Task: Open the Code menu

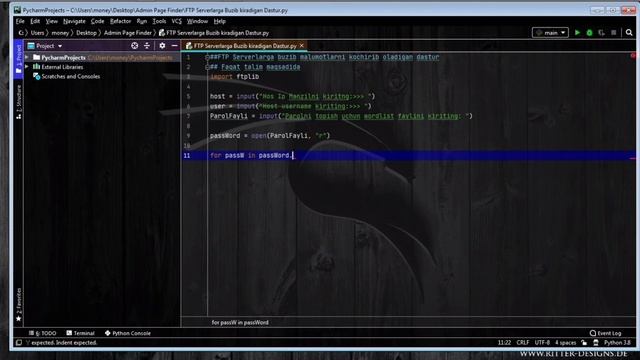Action: (x=98, y=21)
